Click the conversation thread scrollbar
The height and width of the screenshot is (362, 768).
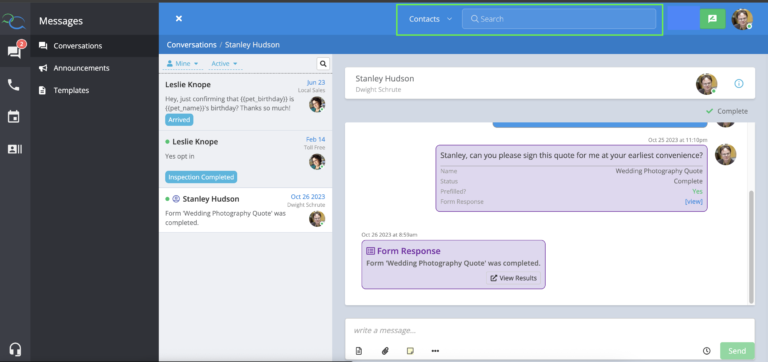[751, 247]
